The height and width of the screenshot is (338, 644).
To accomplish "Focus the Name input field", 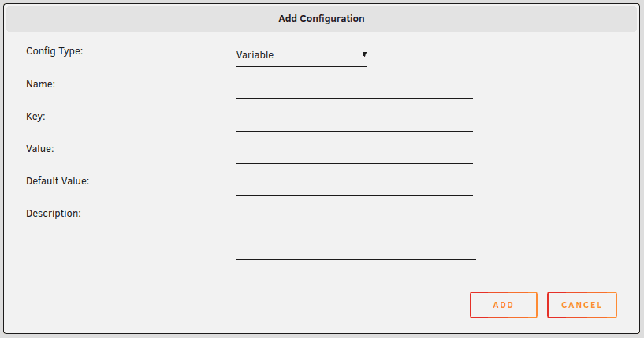I will [x=354, y=89].
